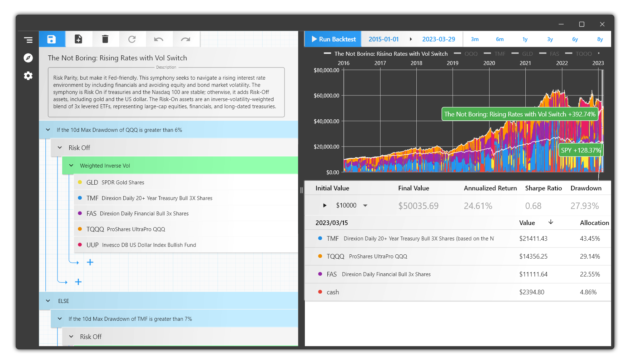Delete using the trash can icon
Image resolution: width=629 pixels, height=364 pixels.
(x=105, y=39)
